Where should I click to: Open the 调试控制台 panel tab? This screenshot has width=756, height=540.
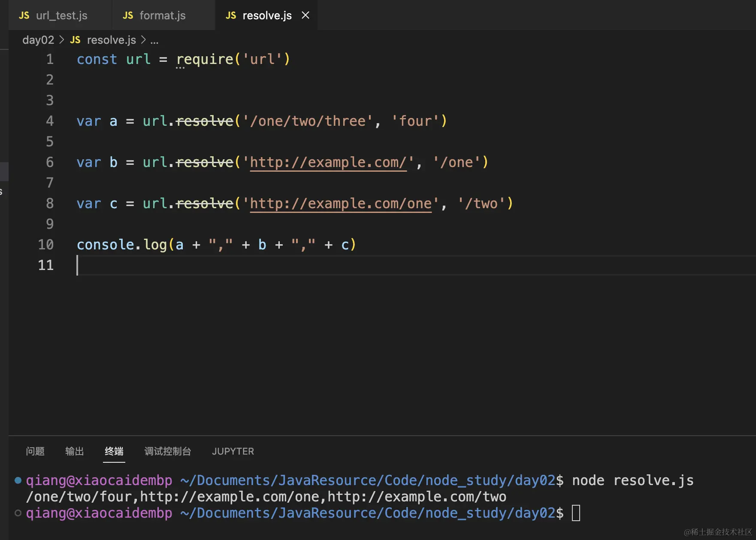tap(168, 451)
